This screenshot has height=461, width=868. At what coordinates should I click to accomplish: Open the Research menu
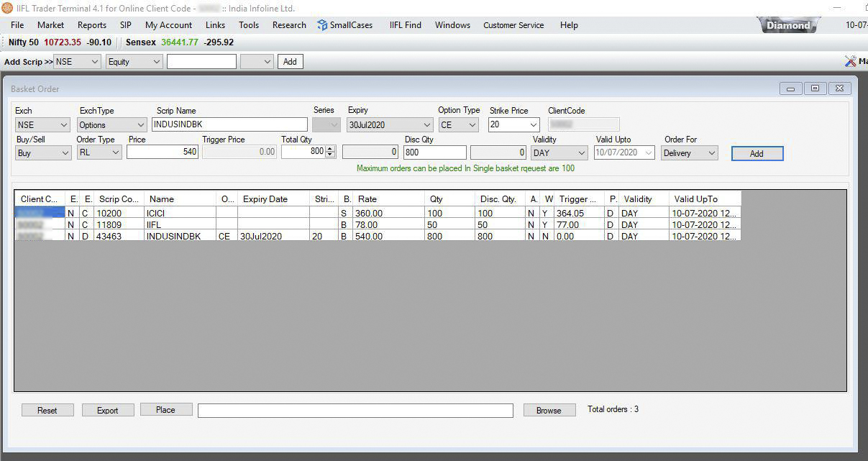(289, 25)
